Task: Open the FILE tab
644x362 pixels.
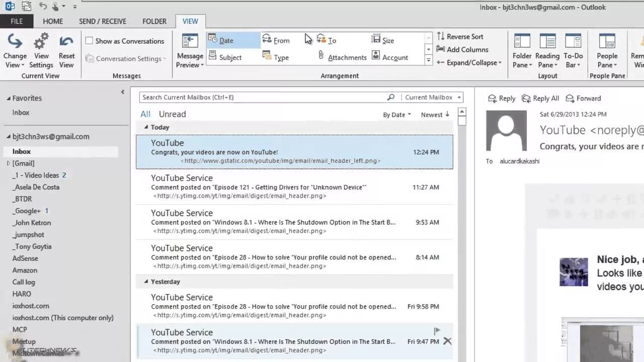Action: pyautogui.click(x=17, y=21)
